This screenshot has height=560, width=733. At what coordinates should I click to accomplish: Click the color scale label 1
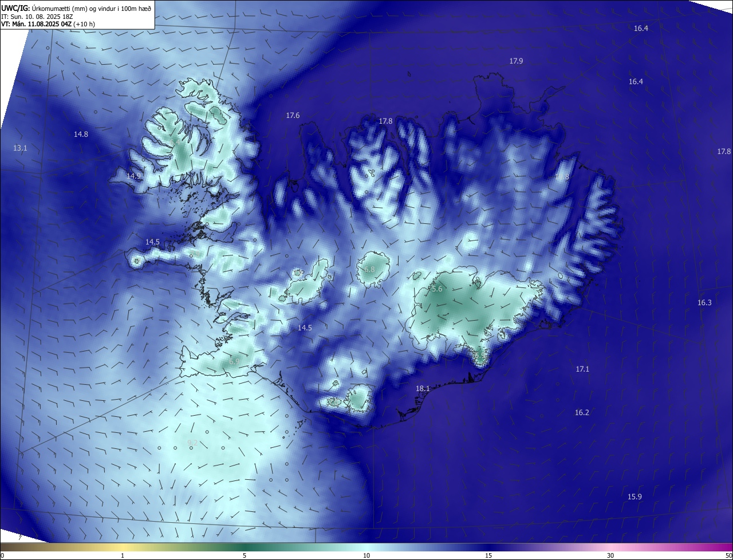click(x=123, y=556)
